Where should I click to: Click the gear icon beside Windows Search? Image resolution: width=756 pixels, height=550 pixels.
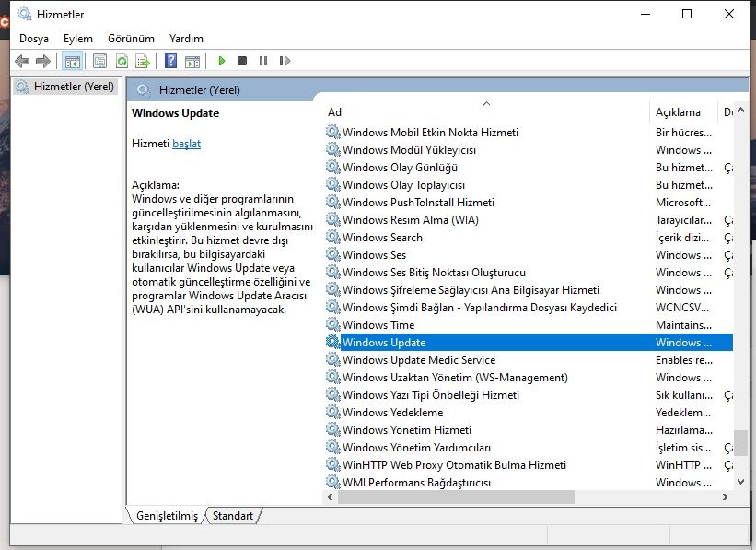click(x=332, y=237)
